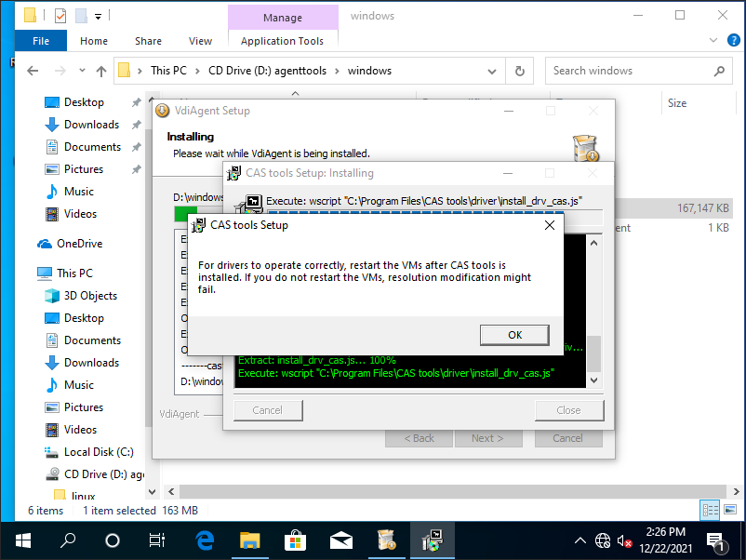Open Task View on the taskbar
The height and width of the screenshot is (560, 746).
pos(157,540)
